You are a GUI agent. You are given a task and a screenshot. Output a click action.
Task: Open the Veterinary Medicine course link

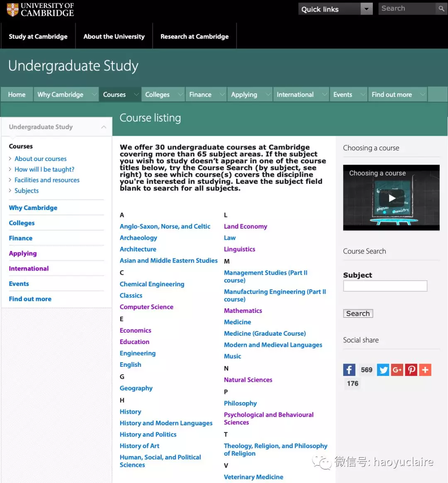[253, 477]
